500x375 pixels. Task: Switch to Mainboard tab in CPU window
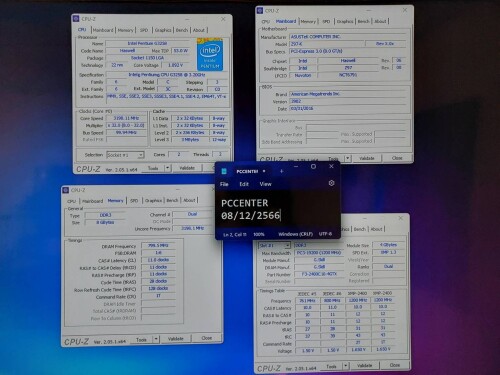coord(103,30)
